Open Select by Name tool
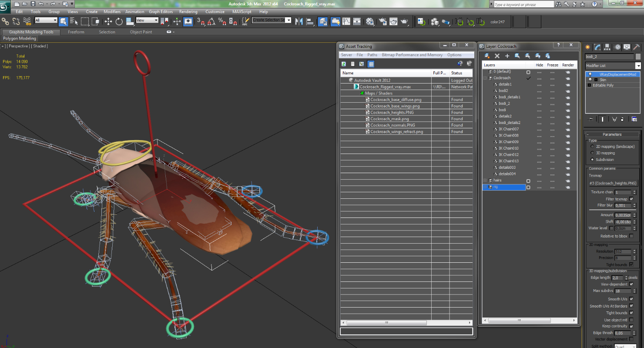 click(74, 21)
